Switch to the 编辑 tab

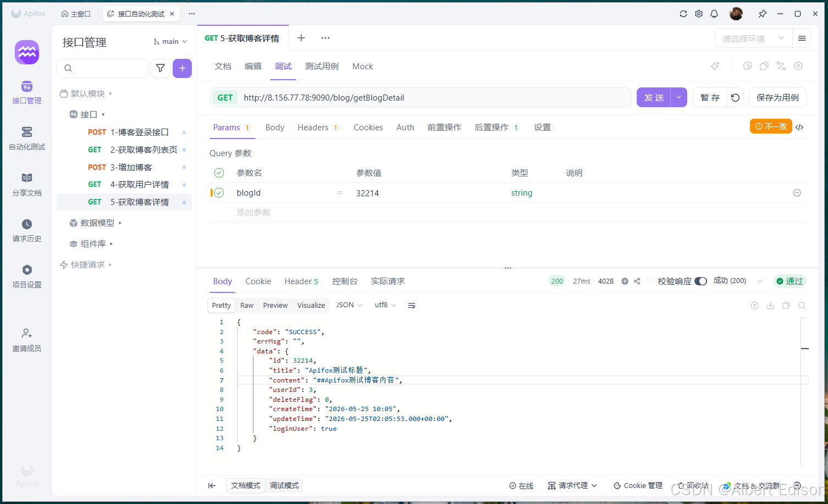[x=253, y=67]
